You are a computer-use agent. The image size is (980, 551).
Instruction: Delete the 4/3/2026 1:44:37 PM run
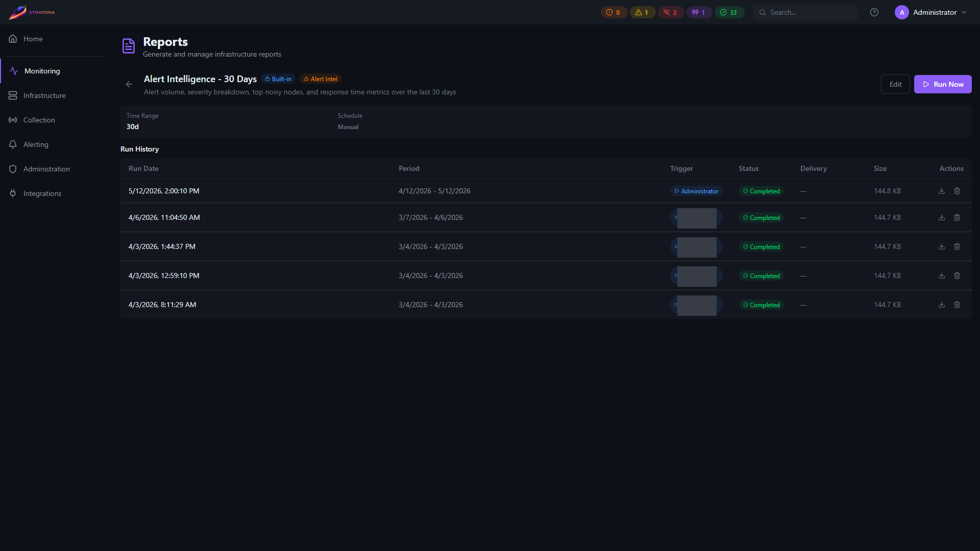coord(957,246)
